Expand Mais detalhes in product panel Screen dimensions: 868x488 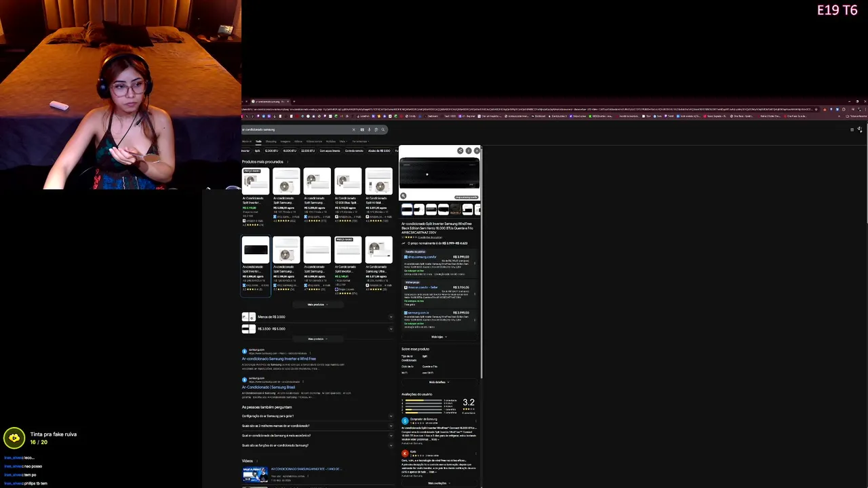(x=438, y=382)
